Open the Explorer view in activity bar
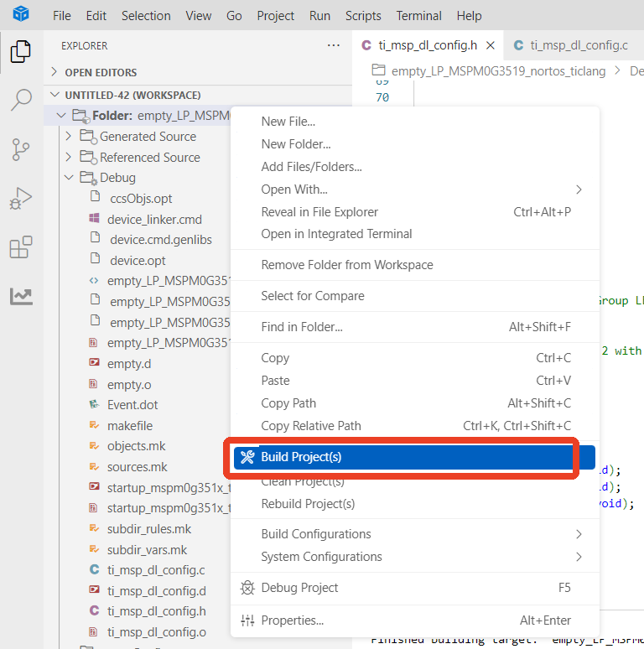The image size is (644, 649). [x=21, y=51]
